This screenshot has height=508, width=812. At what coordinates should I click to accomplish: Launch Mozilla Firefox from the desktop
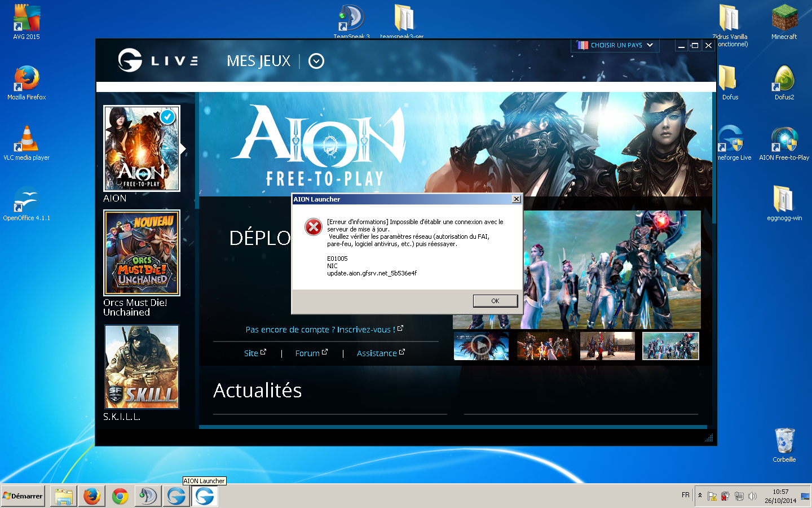tap(27, 82)
